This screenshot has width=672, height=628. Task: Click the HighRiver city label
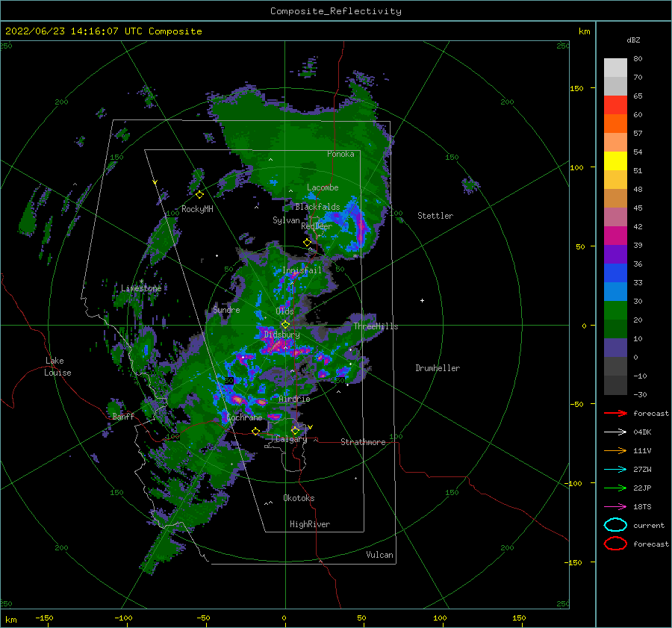pyautogui.click(x=310, y=524)
